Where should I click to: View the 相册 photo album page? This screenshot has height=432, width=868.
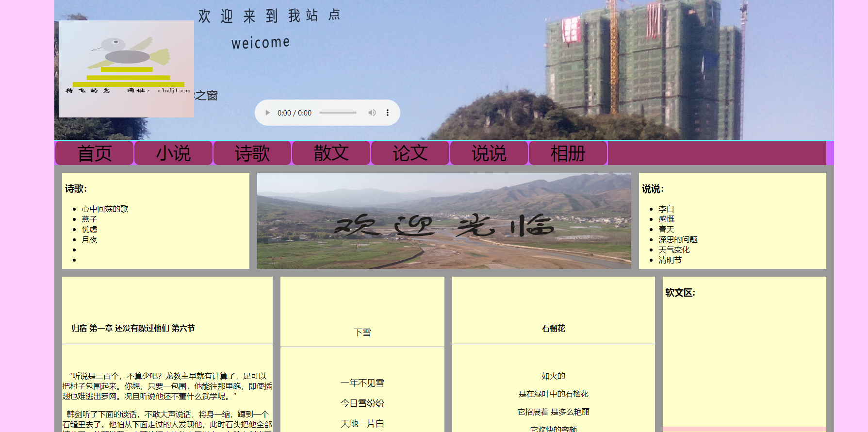tap(568, 153)
